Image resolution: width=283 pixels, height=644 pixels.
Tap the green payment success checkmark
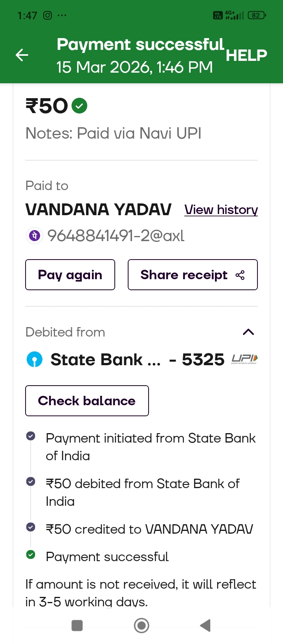click(x=79, y=106)
